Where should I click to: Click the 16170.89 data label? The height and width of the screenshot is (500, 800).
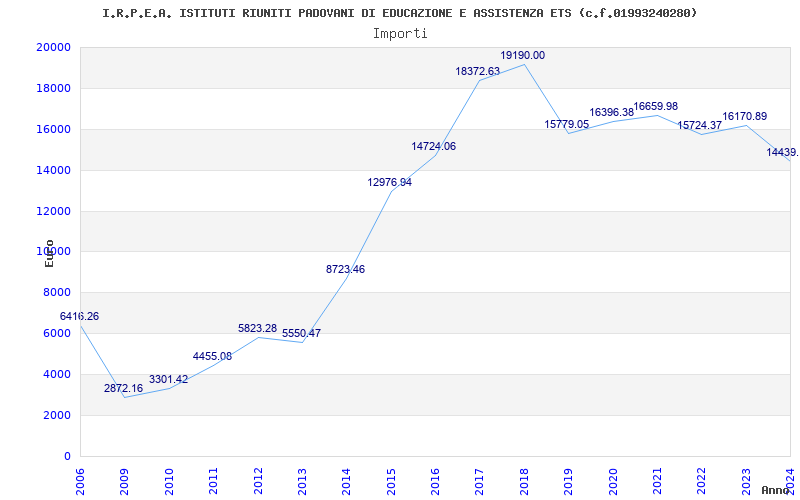point(745,116)
